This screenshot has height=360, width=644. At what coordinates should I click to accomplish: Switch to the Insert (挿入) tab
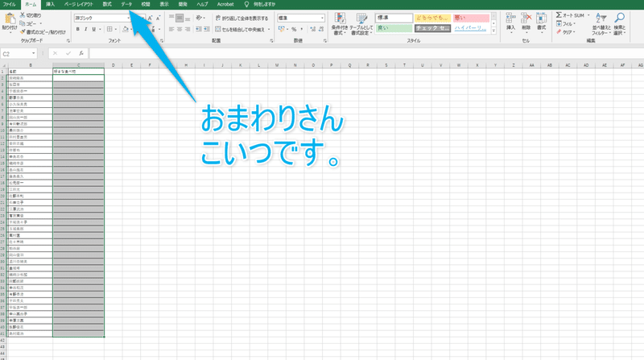[50, 4]
